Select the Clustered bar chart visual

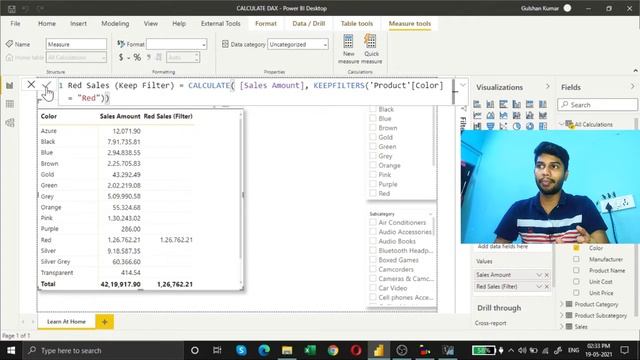[x=503, y=104]
